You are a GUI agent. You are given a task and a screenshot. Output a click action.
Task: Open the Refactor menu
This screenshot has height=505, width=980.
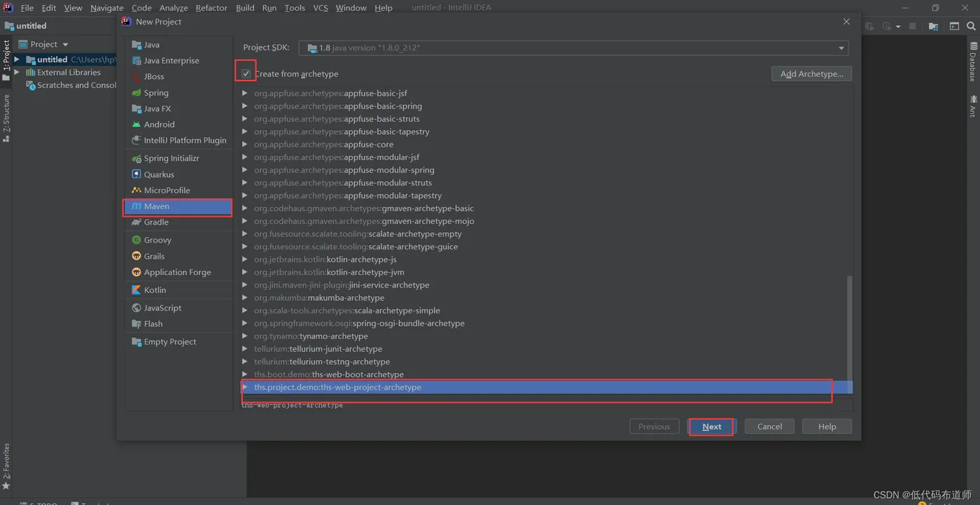(x=211, y=8)
